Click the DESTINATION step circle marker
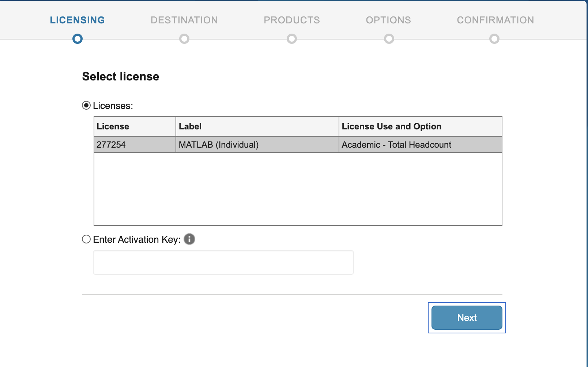 tap(184, 39)
